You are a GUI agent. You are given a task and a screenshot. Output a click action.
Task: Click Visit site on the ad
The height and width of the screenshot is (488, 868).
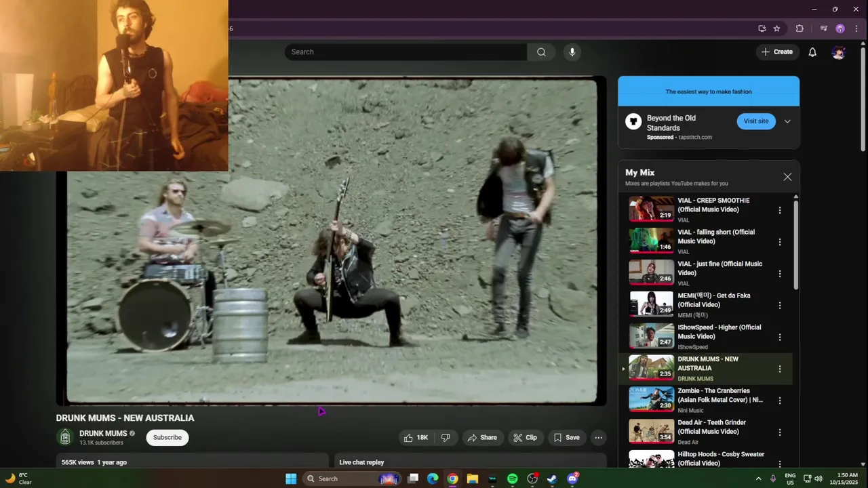756,121
